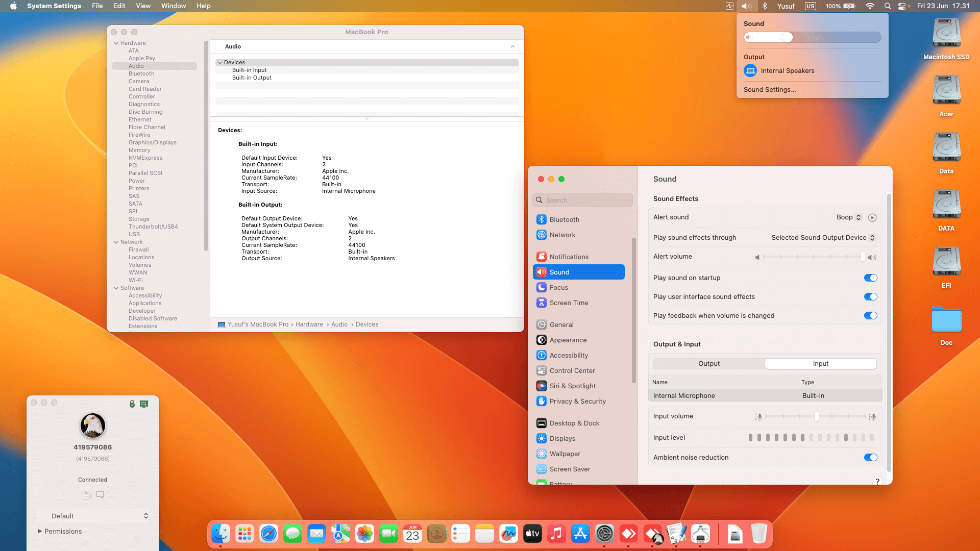The height and width of the screenshot is (551, 980).
Task: Open the View menu
Action: coord(143,6)
